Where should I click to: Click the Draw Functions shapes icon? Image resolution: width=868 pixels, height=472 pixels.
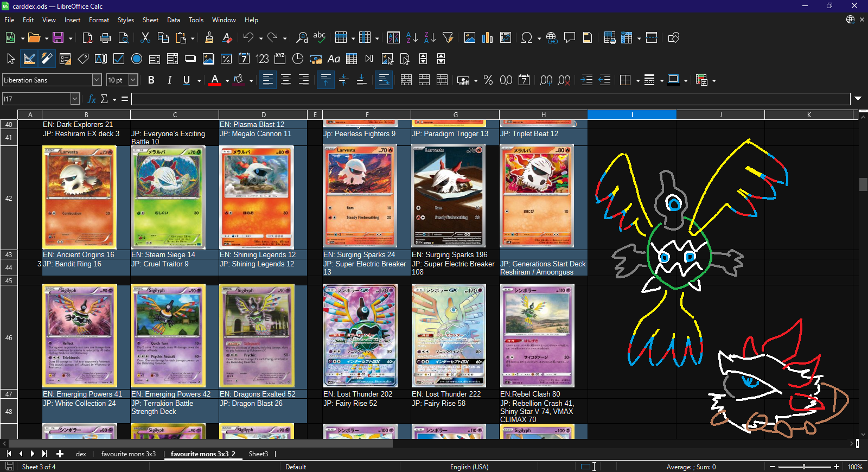click(x=674, y=37)
